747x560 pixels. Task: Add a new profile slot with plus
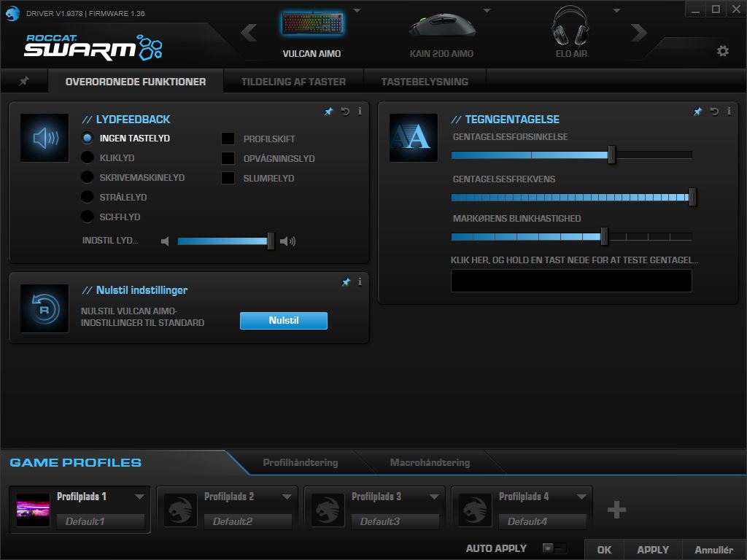pyautogui.click(x=616, y=510)
